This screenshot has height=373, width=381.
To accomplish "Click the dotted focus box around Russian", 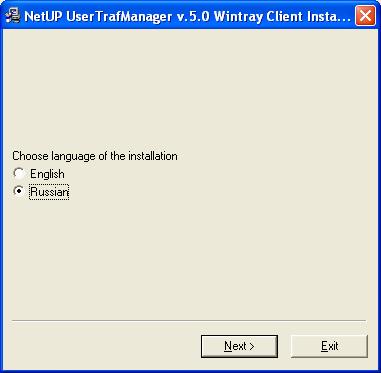I will click(49, 192).
